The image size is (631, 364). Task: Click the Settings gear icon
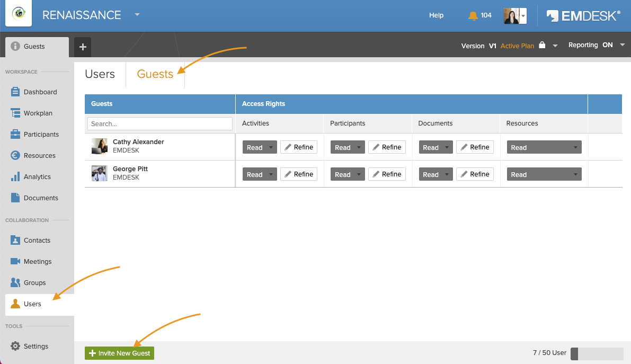click(15, 347)
